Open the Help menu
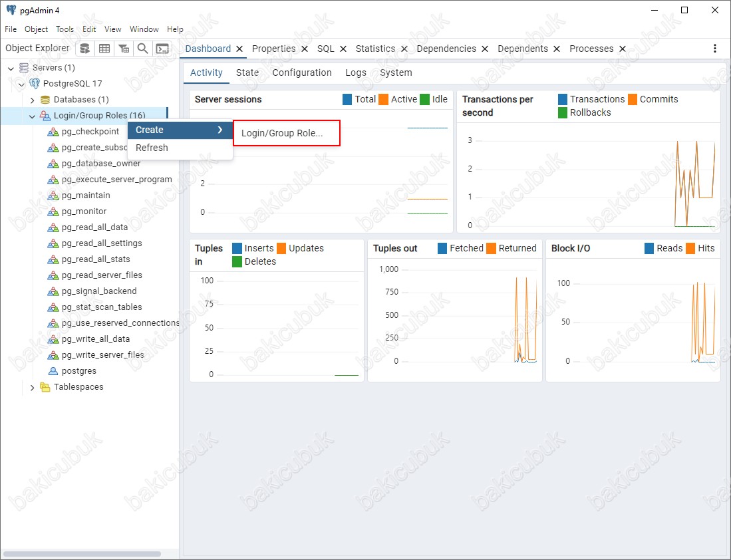Image resolution: width=731 pixels, height=560 pixels. tap(176, 29)
